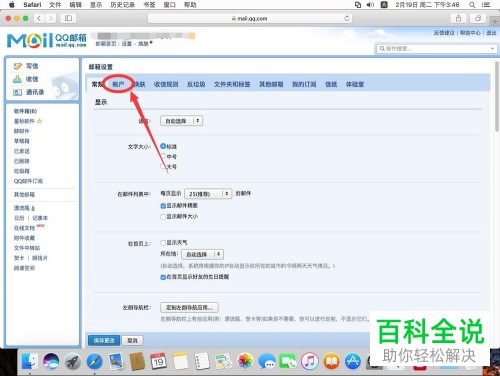Open 在线文档 in the sidebar
This screenshot has width=500, height=376.
click(24, 228)
